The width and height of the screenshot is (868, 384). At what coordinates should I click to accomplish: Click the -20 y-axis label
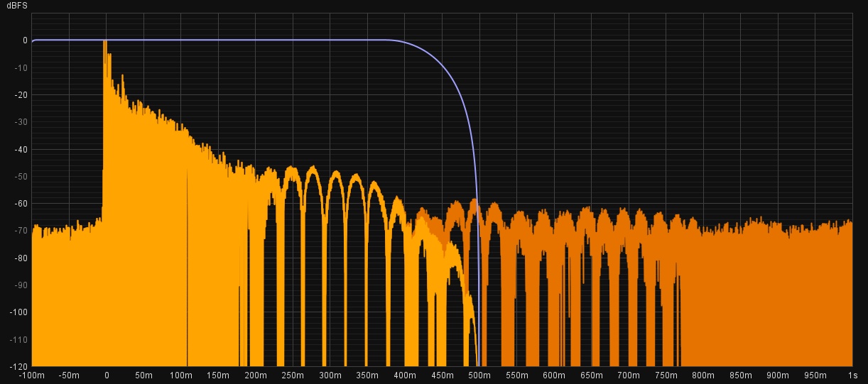click(x=21, y=94)
